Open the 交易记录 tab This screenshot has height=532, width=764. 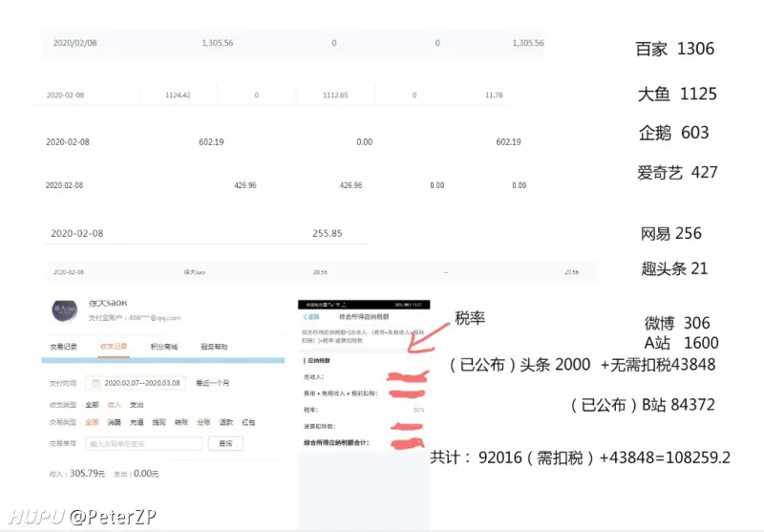pyautogui.click(x=63, y=347)
